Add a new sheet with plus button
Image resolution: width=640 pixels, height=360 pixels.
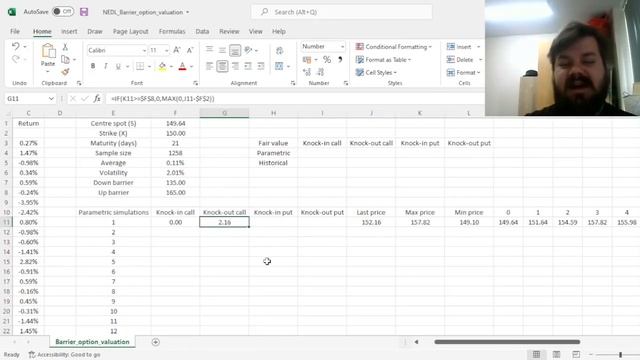coord(156,342)
